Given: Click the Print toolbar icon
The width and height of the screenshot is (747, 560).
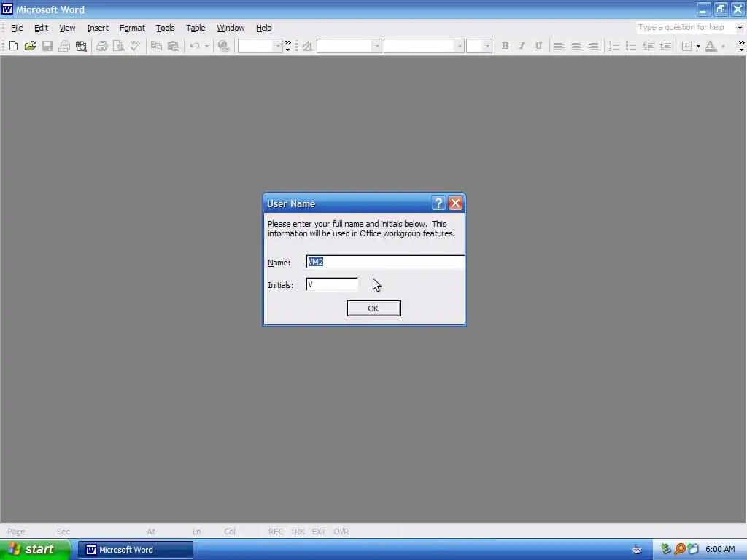Looking at the screenshot, I should (x=101, y=46).
